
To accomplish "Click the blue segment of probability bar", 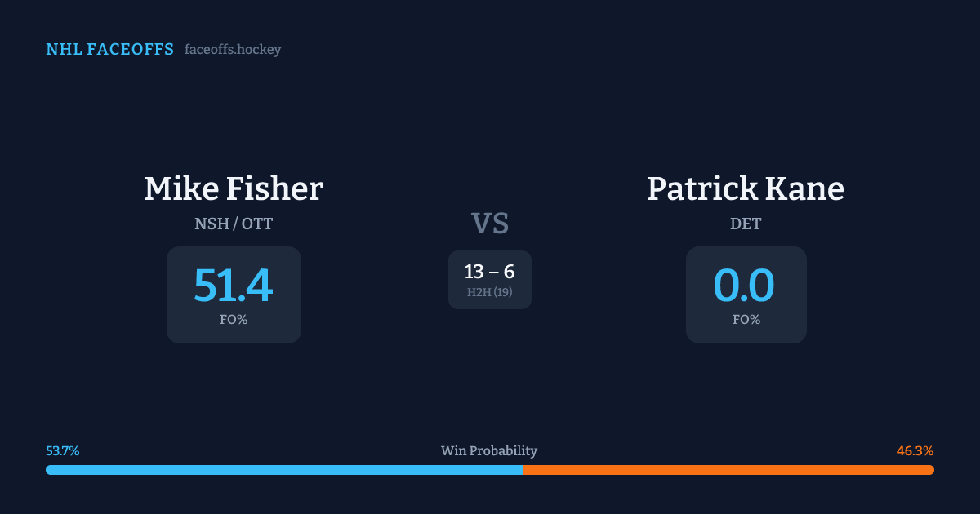I will pyautogui.click(x=284, y=470).
